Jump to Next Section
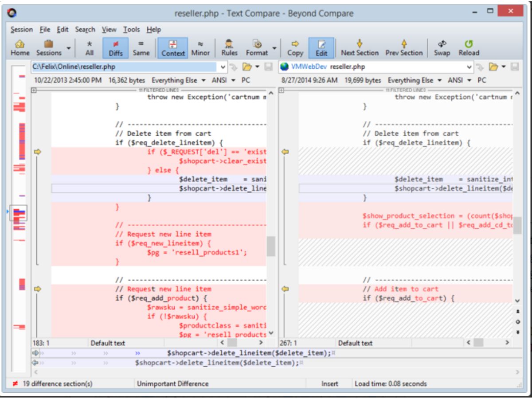Viewport: 532px width, 399px height. click(360, 48)
